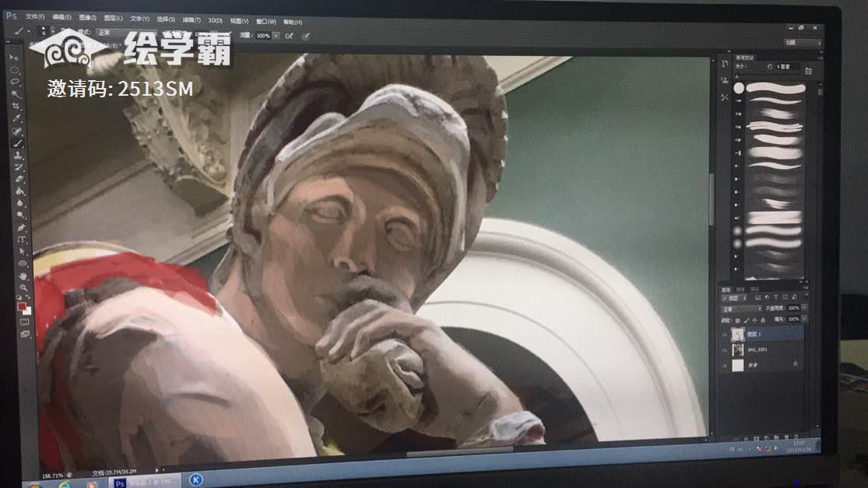Screen dimensions: 868x488
Task: Select the Dodge tool
Action: [21, 216]
